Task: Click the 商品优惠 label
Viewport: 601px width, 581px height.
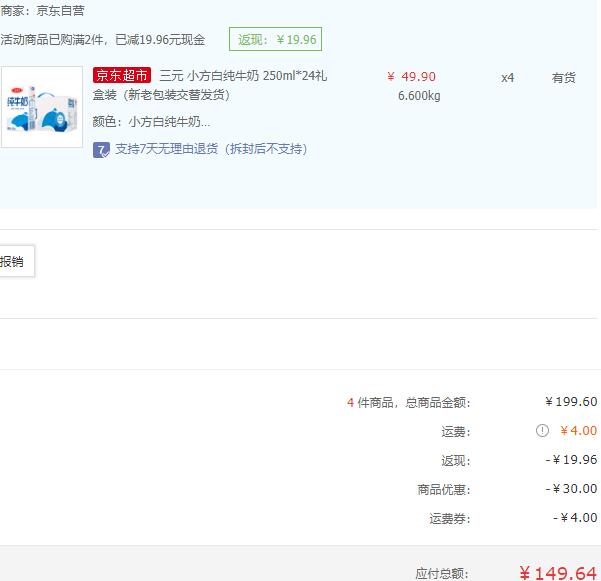Action: [x=444, y=489]
